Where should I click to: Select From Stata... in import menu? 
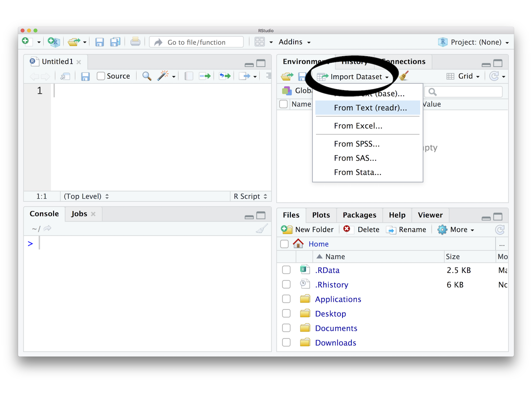[x=357, y=172]
